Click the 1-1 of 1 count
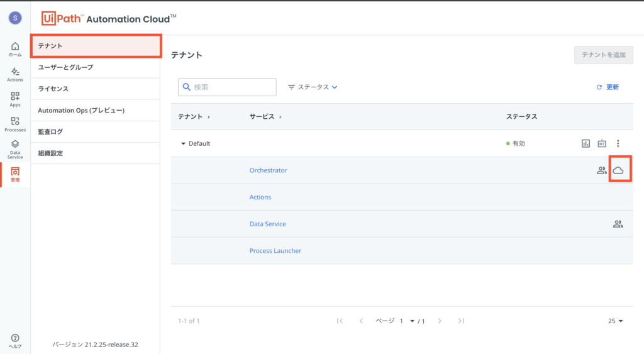 pyautogui.click(x=189, y=321)
